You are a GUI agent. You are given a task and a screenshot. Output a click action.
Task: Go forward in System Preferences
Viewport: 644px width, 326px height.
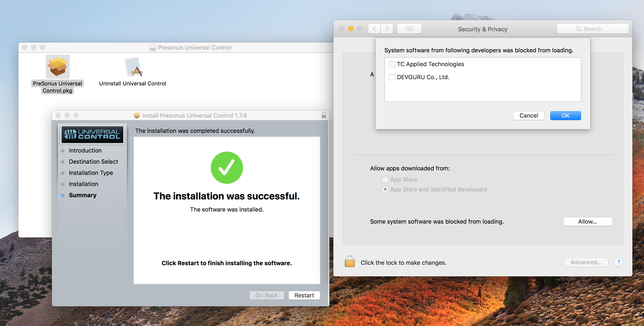tap(387, 29)
